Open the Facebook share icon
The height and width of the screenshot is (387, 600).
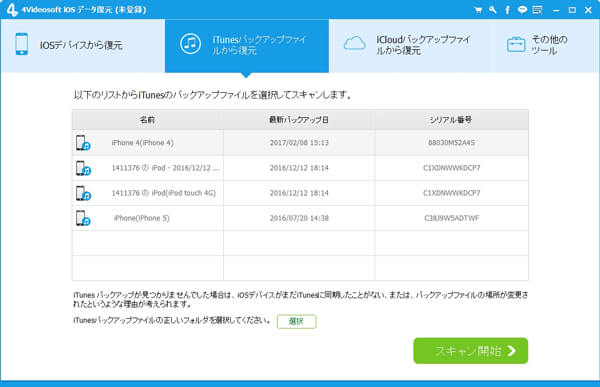[507, 10]
